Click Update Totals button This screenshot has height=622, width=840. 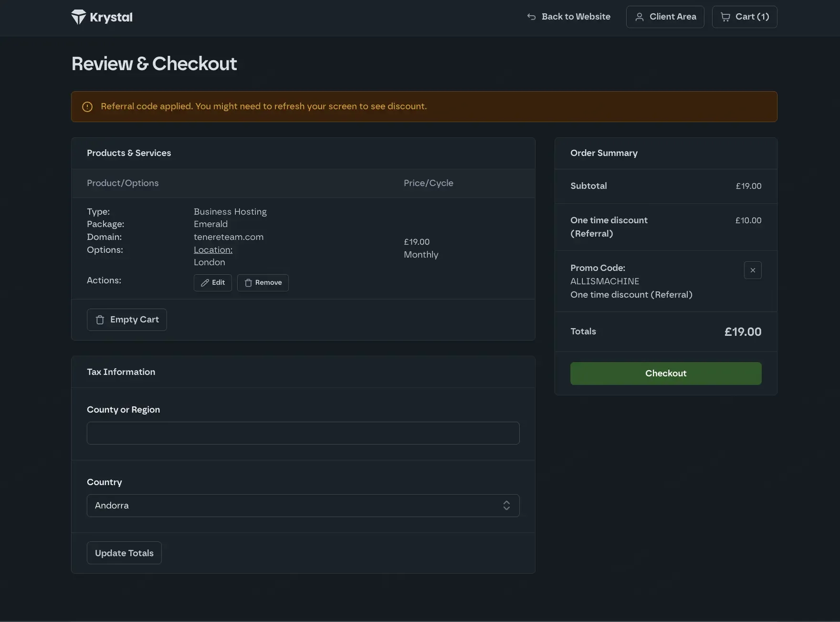pos(124,553)
